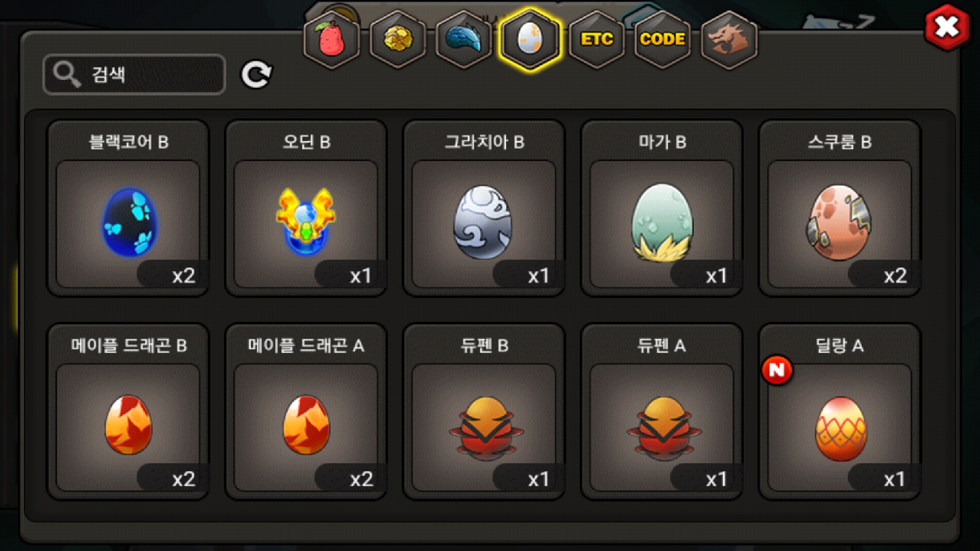Click the refresh arrow next to search
This screenshot has height=551, width=980.
click(256, 75)
